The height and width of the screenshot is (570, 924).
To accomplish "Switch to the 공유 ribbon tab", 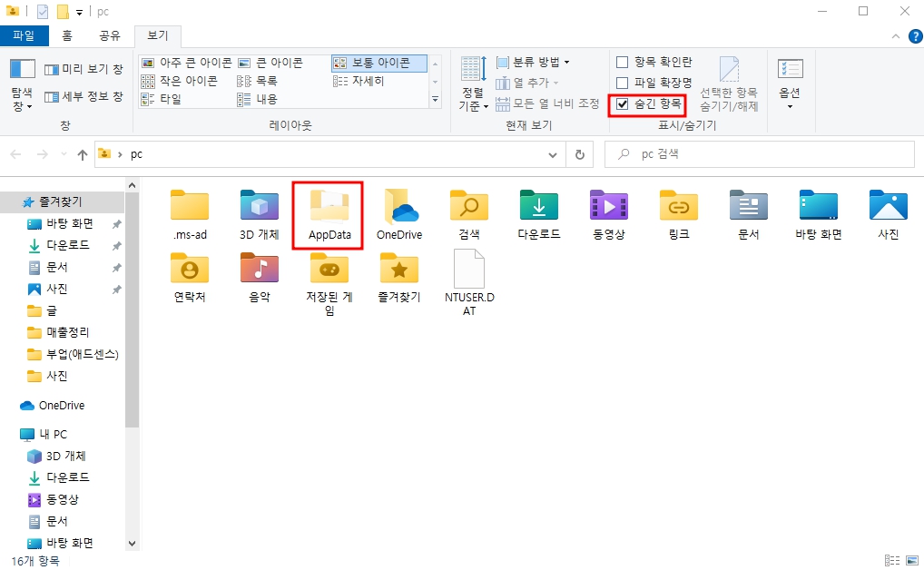I will coord(110,36).
